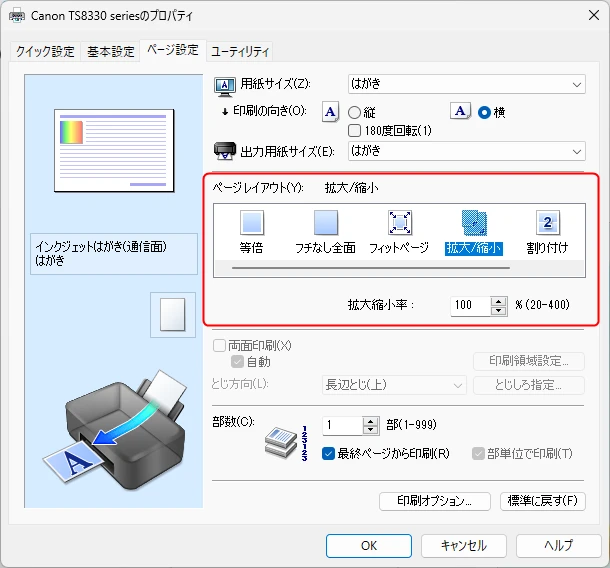Image resolution: width=610 pixels, height=568 pixels.
Task: Click the portrait orientation A icon
Action: pos(331,112)
